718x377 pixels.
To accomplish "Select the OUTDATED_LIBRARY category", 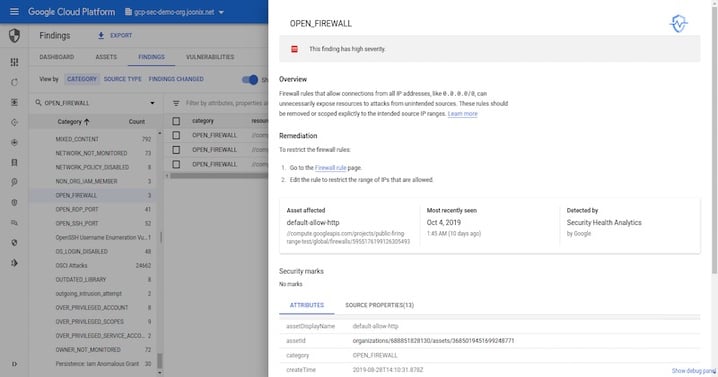I will tap(92, 279).
